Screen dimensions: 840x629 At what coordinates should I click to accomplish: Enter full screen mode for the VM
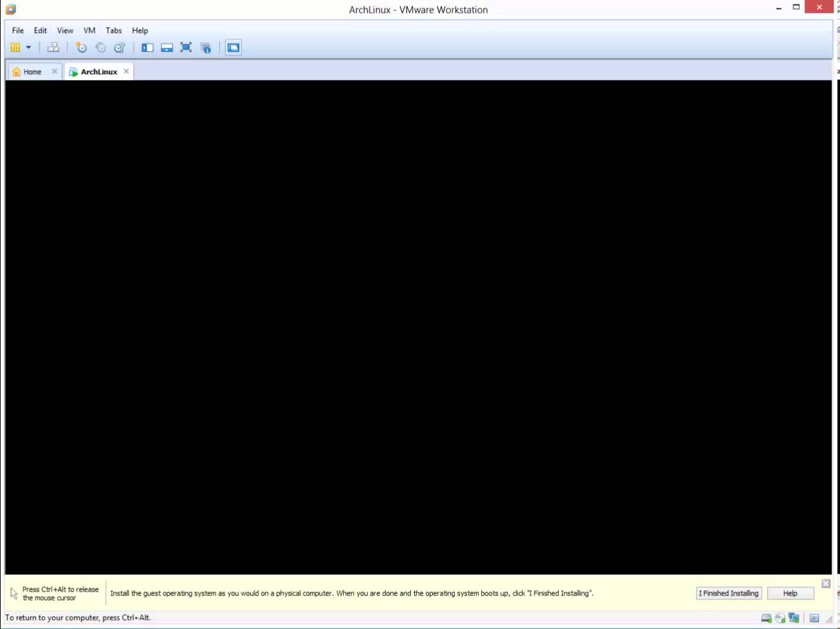click(186, 47)
